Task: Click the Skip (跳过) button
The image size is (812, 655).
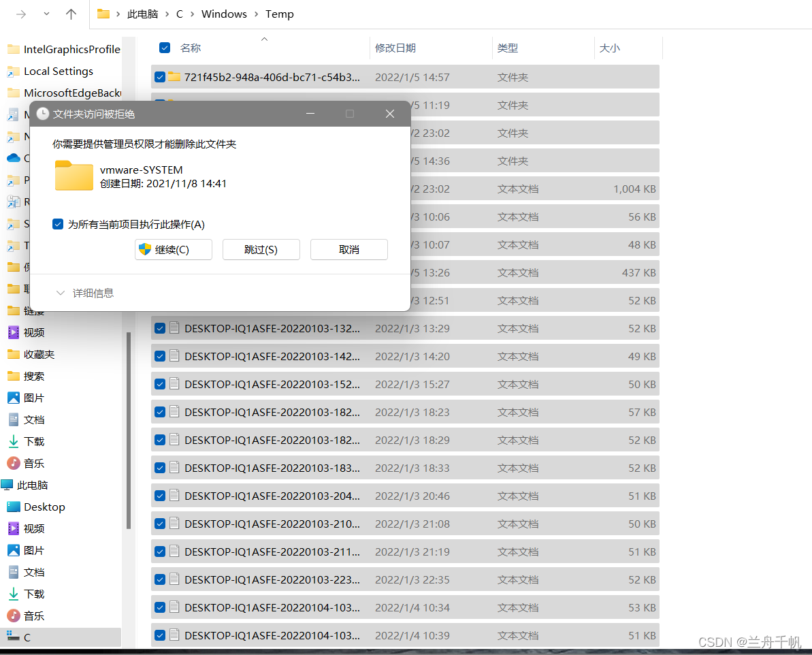Action: point(261,250)
